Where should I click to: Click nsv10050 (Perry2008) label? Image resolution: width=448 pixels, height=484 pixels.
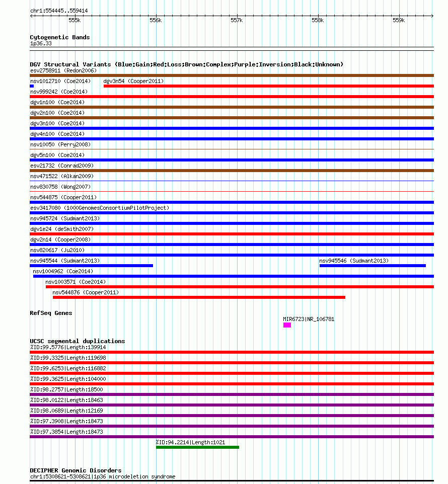click(60, 144)
